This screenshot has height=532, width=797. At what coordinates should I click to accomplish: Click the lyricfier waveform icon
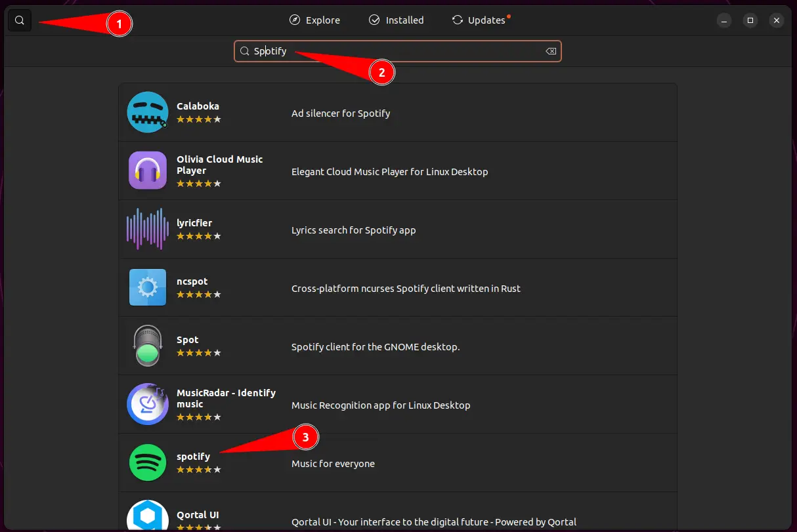click(x=148, y=229)
